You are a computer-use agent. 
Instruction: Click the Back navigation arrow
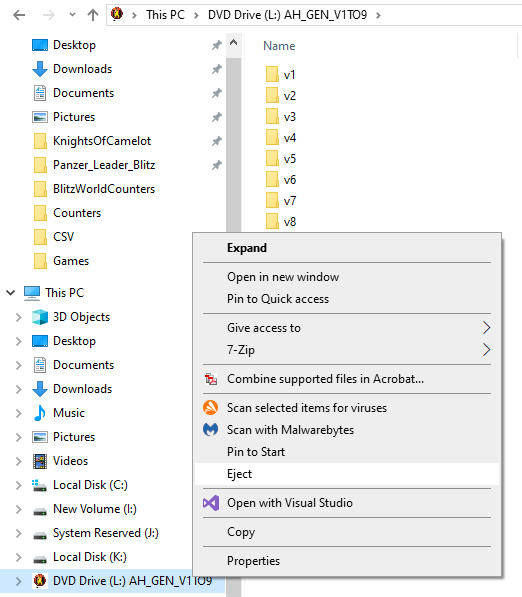coord(19,15)
